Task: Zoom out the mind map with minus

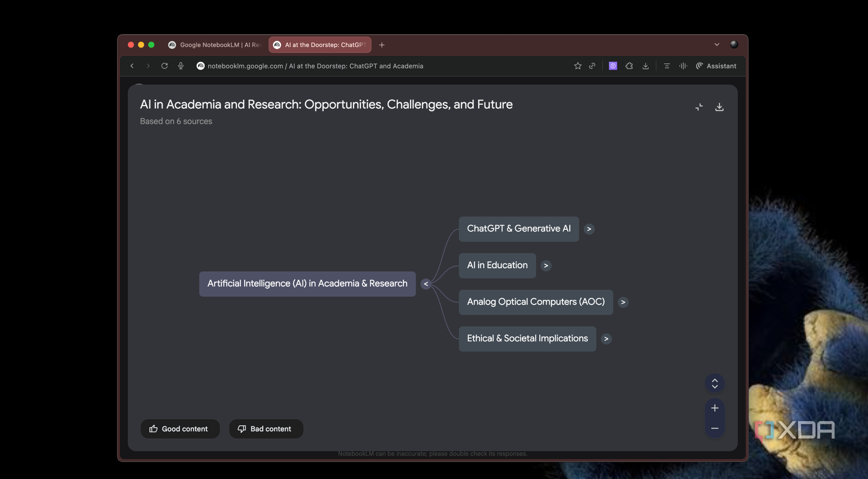Action: coord(714,429)
